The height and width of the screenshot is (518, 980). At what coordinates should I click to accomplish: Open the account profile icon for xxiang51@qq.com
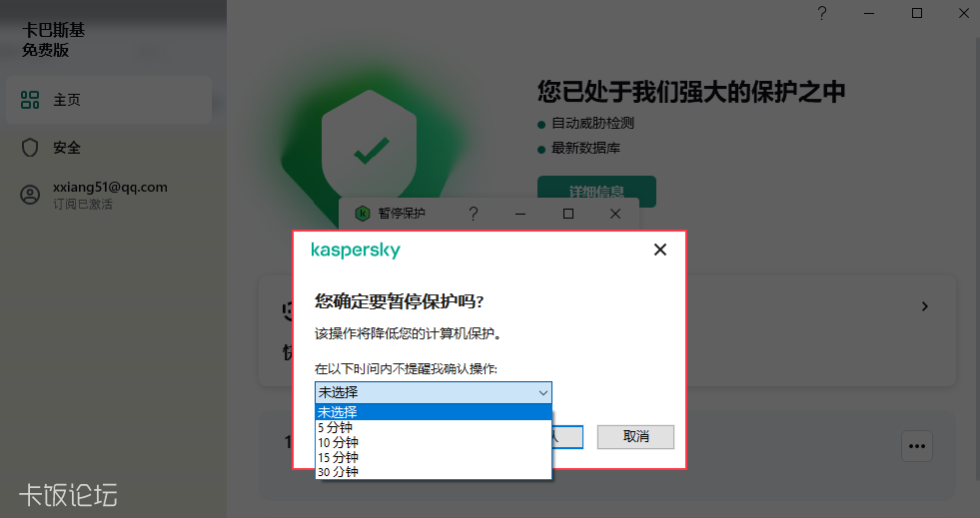coord(30,195)
